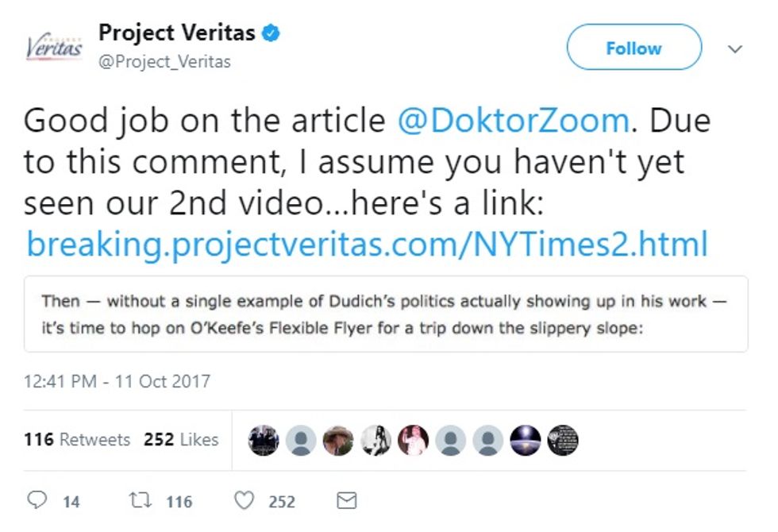778x532 pixels.
Task: Click the @Project_Veritas handle
Action: (x=164, y=61)
